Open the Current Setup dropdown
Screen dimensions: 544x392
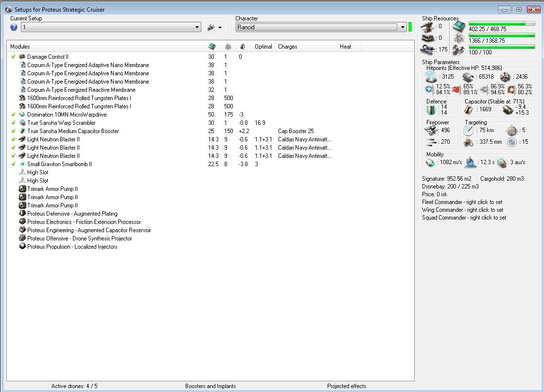point(111,27)
